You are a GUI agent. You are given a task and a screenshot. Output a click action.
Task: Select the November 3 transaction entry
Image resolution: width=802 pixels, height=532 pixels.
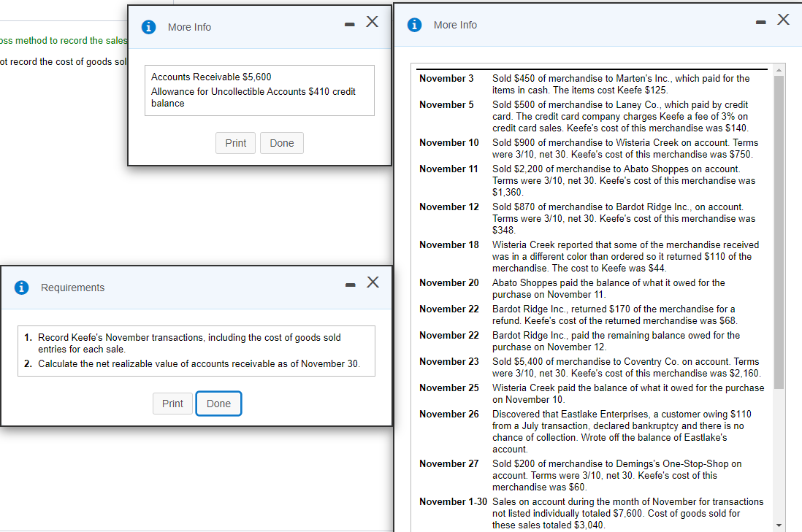584,83
